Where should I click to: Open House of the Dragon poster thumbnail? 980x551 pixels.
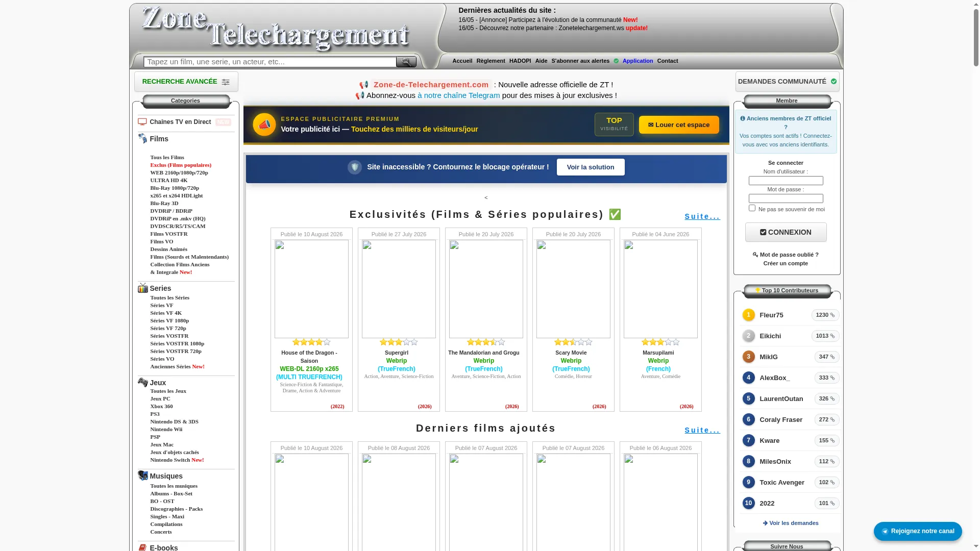tap(311, 289)
